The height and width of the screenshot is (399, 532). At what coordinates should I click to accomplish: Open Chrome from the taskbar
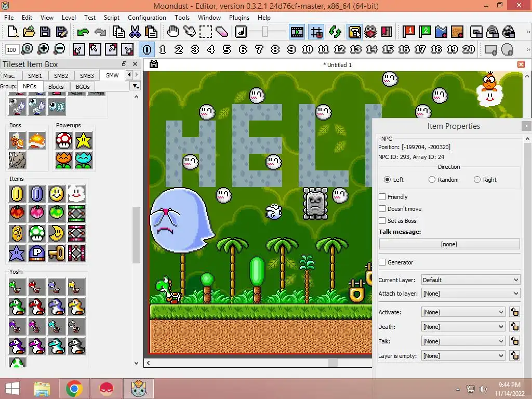click(74, 389)
